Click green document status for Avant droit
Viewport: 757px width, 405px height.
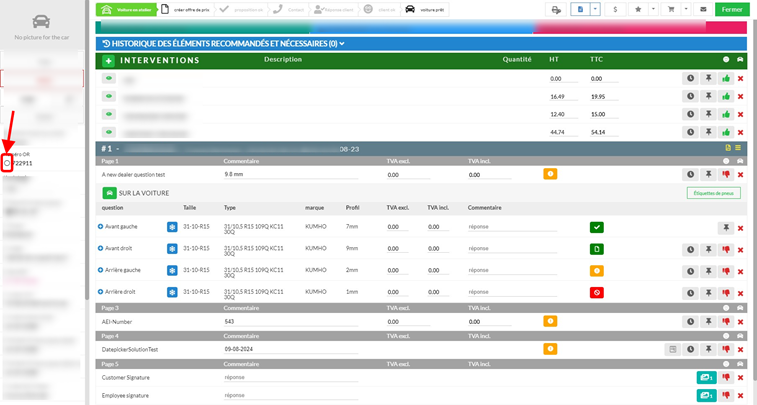[x=597, y=249]
